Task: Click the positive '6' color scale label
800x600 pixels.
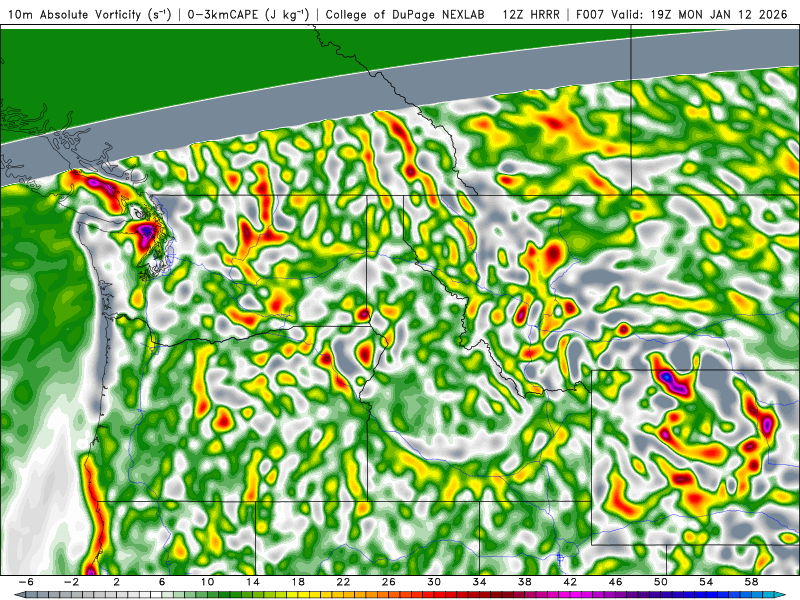Action: pyautogui.click(x=162, y=582)
